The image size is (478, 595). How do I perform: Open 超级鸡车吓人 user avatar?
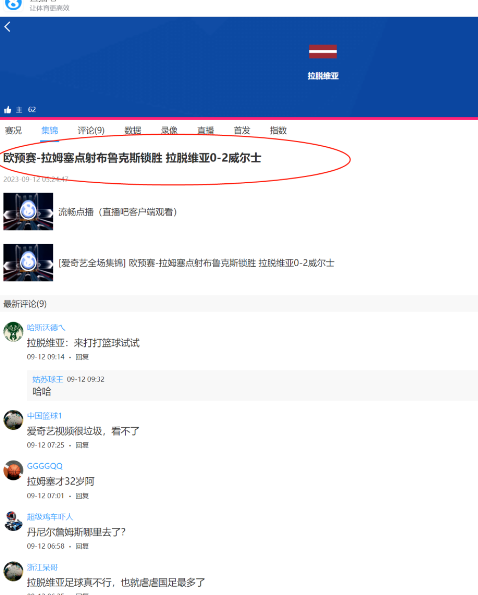point(13,521)
